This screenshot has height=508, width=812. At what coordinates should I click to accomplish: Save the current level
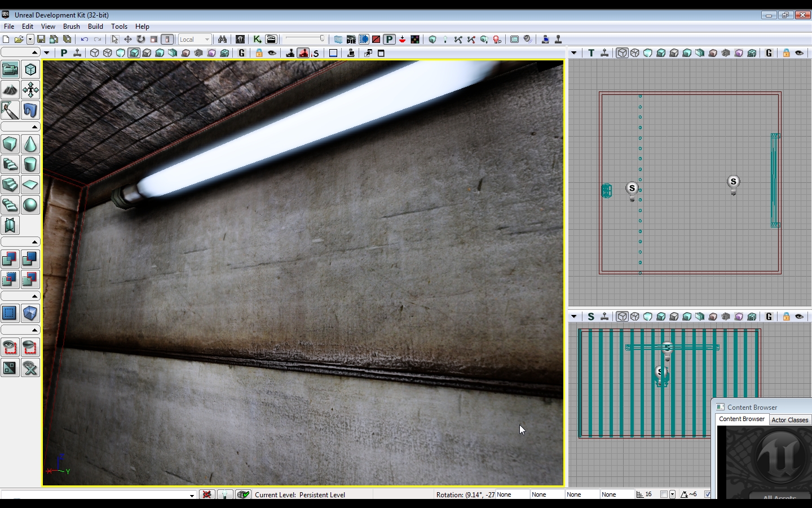coord(41,40)
